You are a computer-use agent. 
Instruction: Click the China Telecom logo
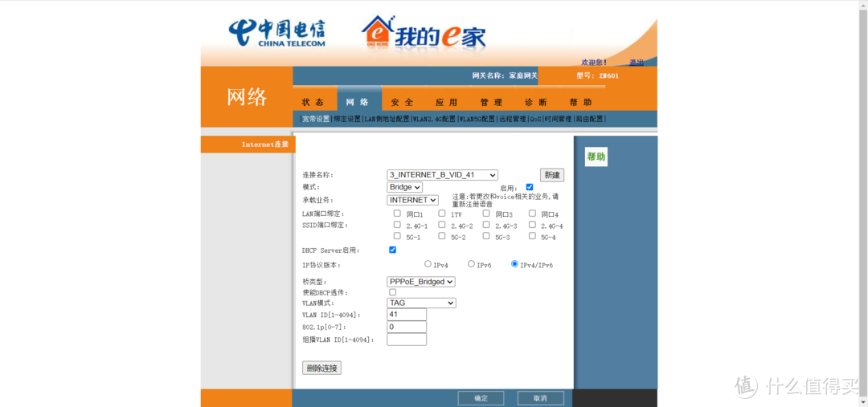point(276,33)
